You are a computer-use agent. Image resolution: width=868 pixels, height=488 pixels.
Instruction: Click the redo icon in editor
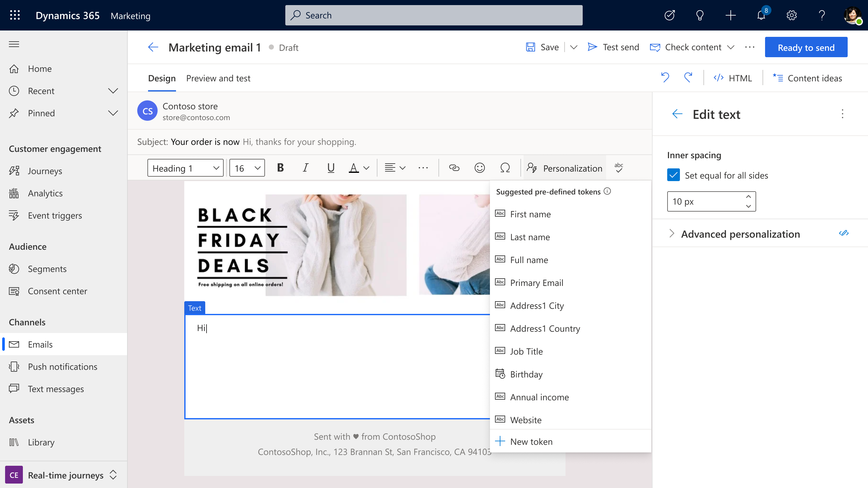click(x=688, y=78)
